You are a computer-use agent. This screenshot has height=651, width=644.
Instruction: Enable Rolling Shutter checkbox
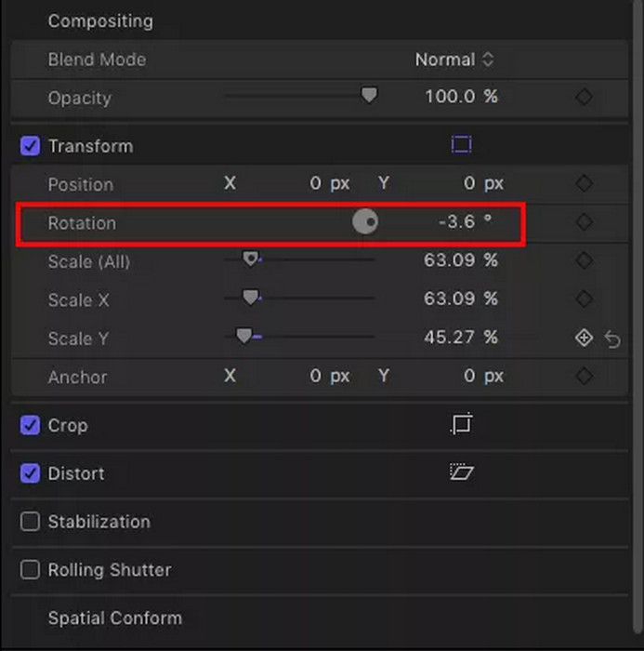pos(31,569)
